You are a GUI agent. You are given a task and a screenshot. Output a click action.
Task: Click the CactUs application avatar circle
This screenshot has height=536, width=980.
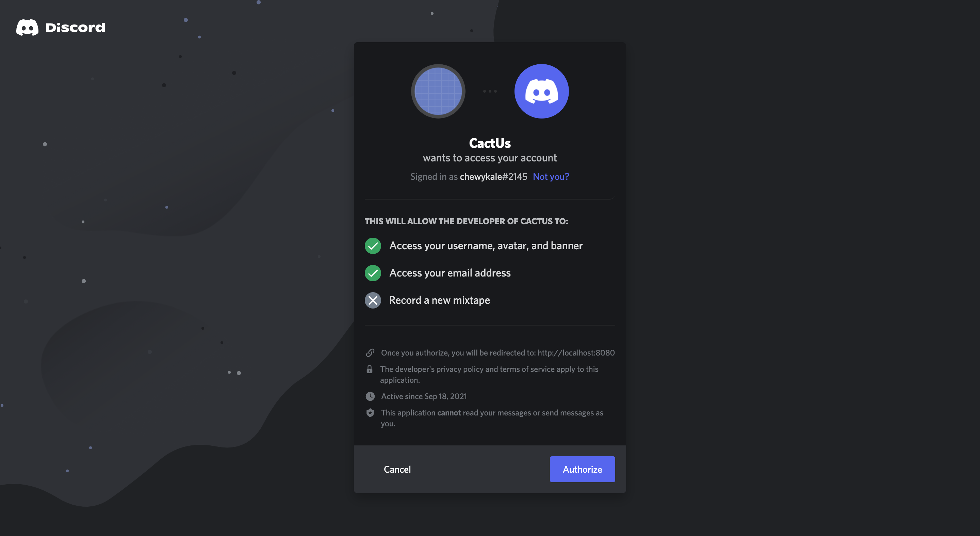click(x=438, y=91)
